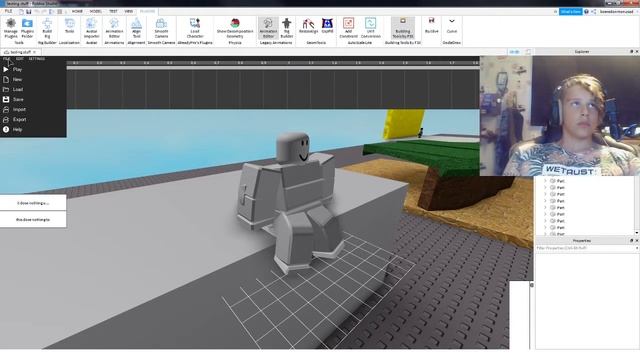Open the help question-mark icon
The width and height of the screenshot is (640, 360).
pyautogui.click(x=586, y=11)
